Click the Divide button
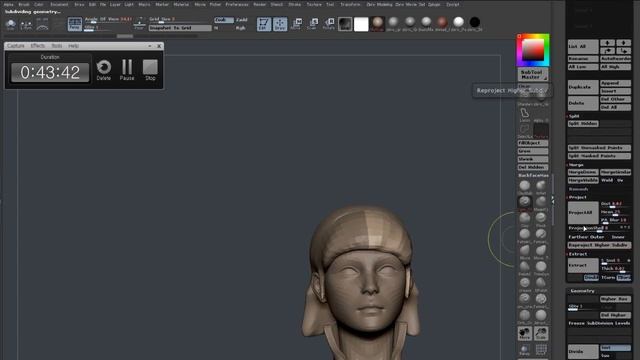The height and width of the screenshot is (360, 640). coord(583,351)
